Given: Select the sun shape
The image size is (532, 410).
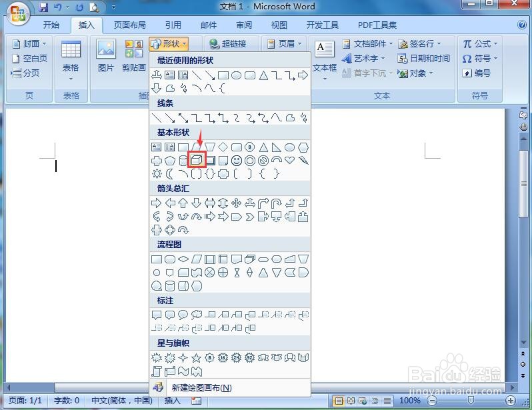Looking at the screenshot, I should click(x=157, y=174).
